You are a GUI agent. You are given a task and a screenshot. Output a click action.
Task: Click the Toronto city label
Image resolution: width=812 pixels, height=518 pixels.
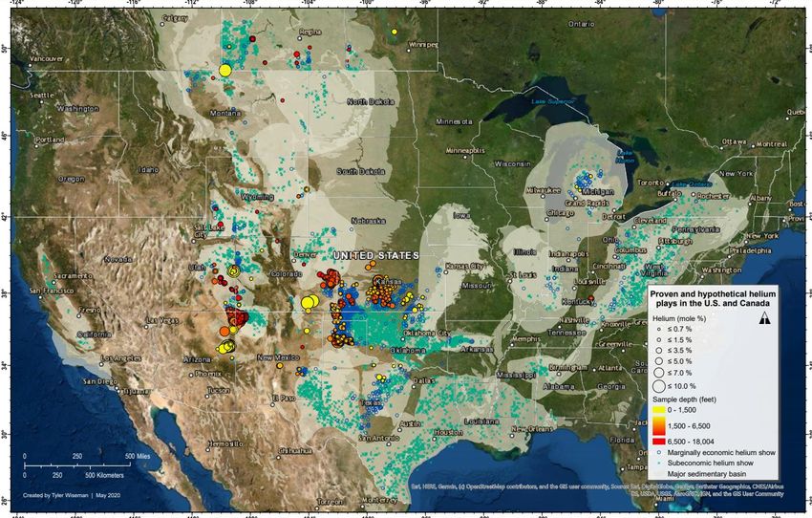point(651,183)
